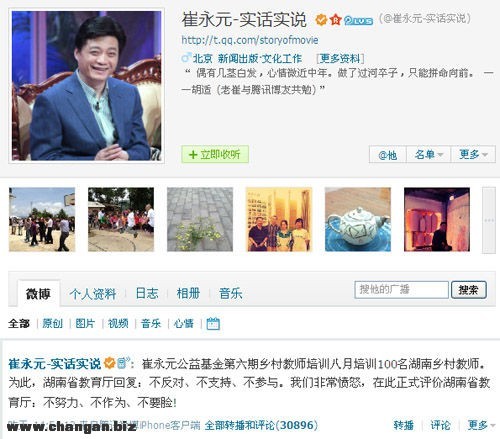Click the phone client icon in the post
Image resolution: width=500 pixels, height=439 pixels.
point(122,362)
